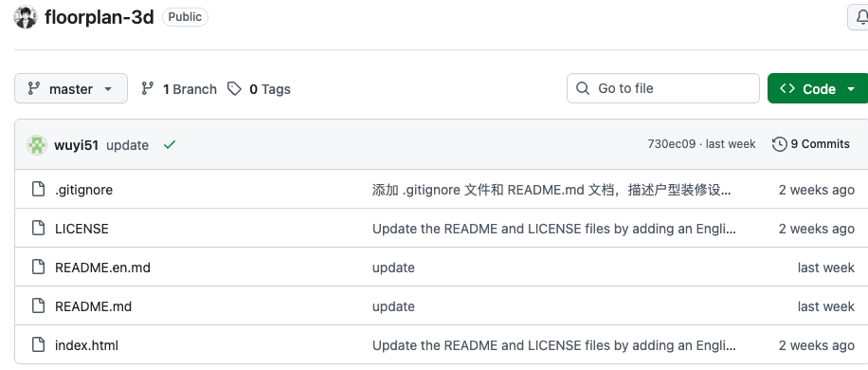Open the latest 'update' commit message
The image size is (868, 370).
click(x=127, y=145)
